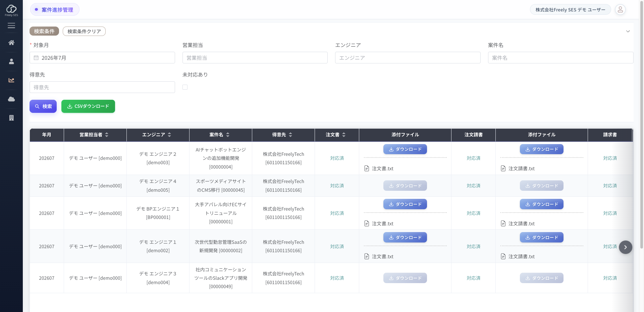Click 注文書 対応済 link in 社内コミュニケーション row
644x312 pixels.
[337, 278]
